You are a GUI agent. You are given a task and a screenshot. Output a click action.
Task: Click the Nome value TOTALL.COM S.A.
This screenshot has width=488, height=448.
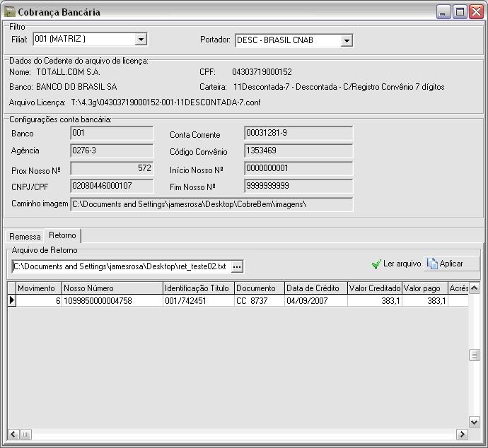68,72
